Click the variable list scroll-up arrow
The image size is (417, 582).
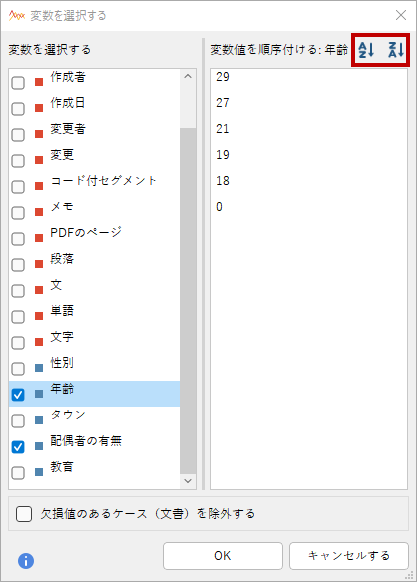[x=188, y=76]
